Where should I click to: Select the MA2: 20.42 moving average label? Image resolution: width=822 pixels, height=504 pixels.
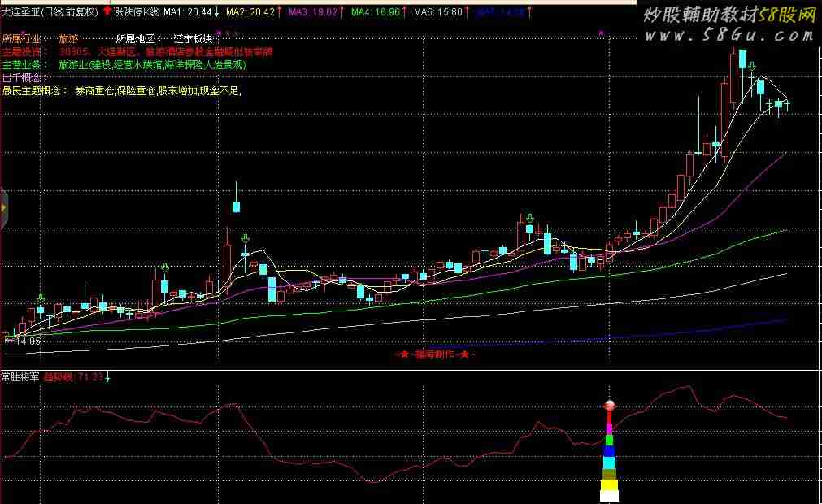[x=250, y=12]
